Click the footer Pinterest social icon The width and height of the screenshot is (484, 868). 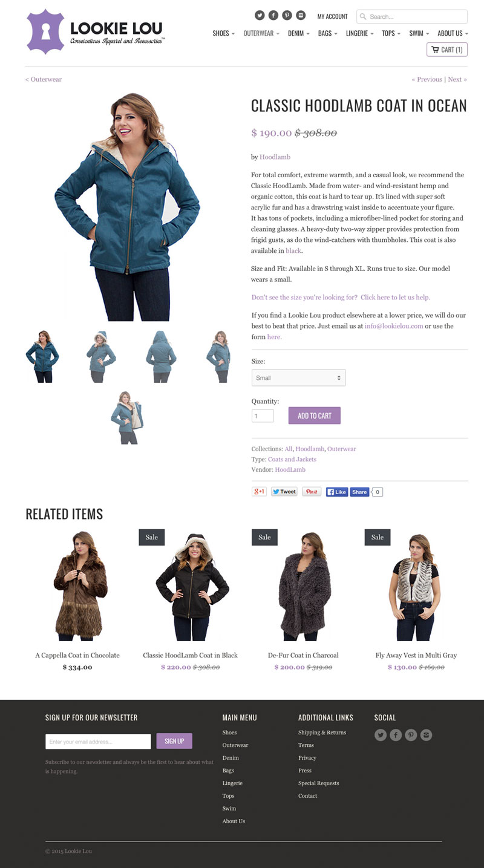point(411,735)
